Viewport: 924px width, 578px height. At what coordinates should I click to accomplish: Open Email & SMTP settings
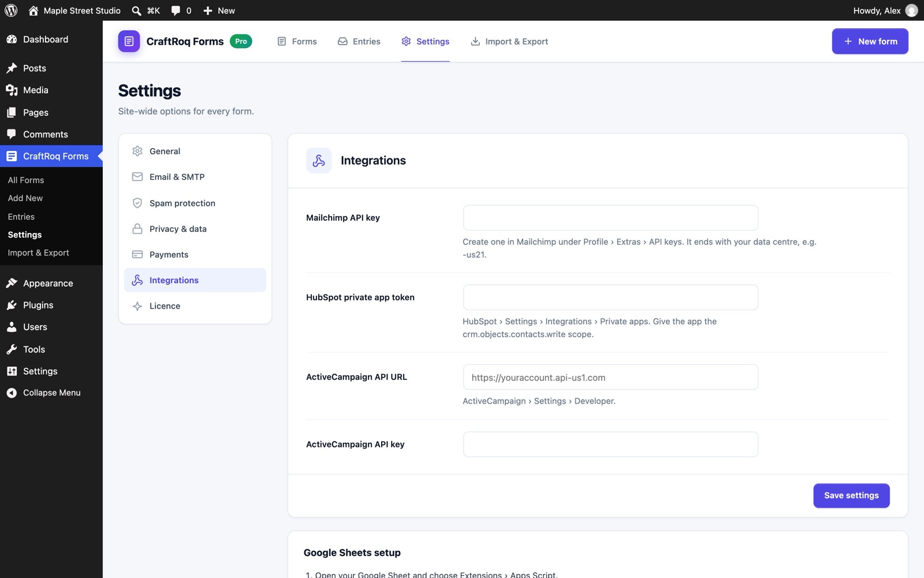pyautogui.click(x=195, y=177)
